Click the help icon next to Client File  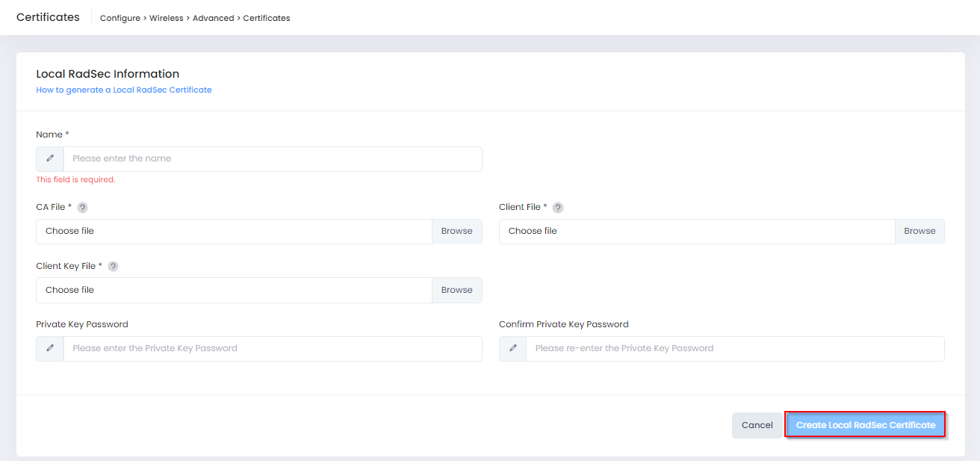[558, 208]
